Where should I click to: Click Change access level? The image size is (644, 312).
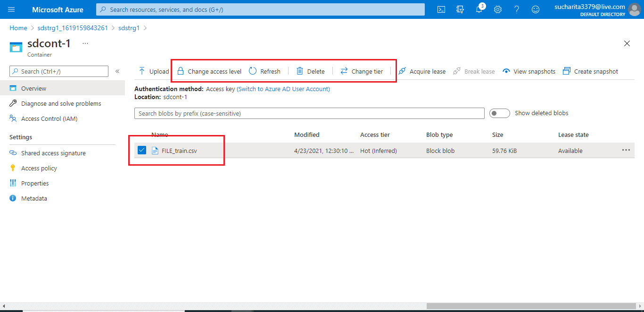209,71
